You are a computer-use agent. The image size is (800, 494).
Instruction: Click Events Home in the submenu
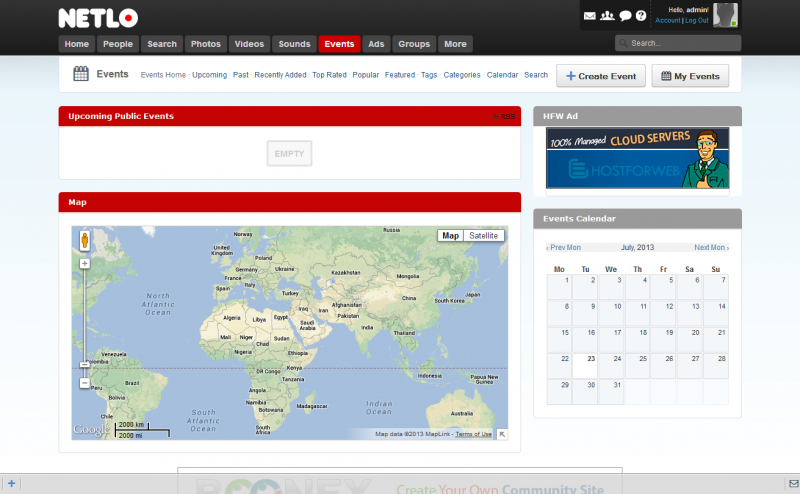point(163,75)
